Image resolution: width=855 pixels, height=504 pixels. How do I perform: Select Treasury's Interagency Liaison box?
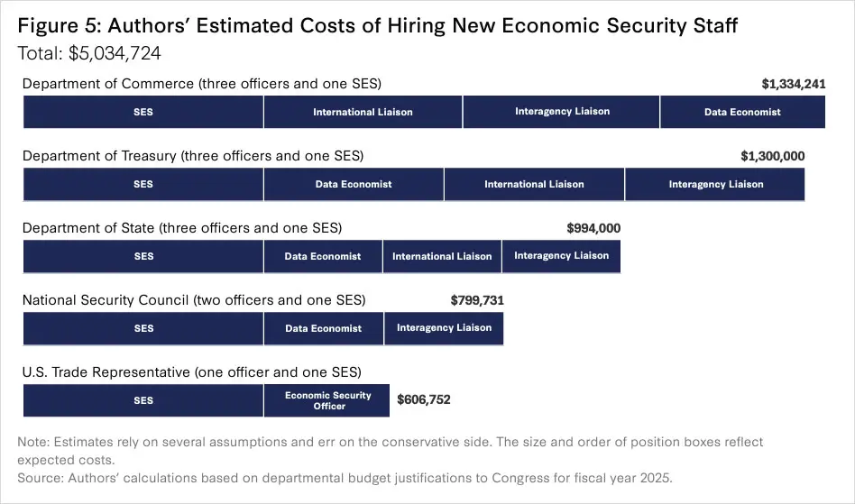pyautogui.click(x=715, y=184)
